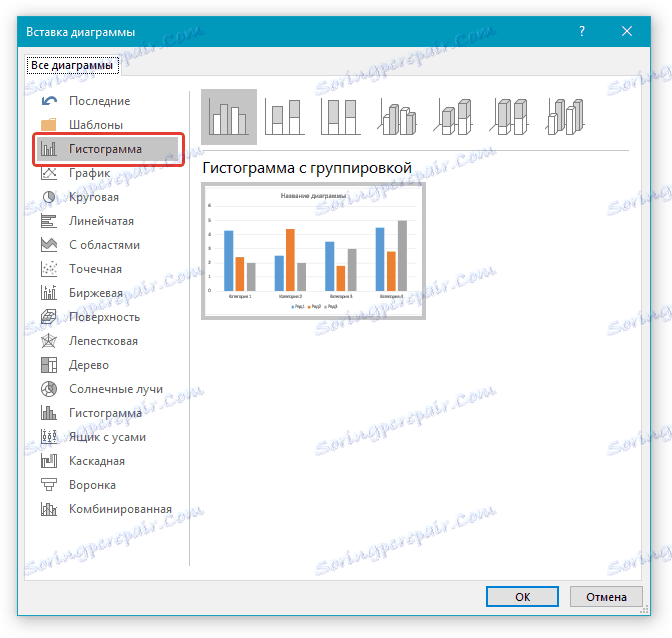Viewport: 672px width, 638px height.
Task: Select the 3-D column subtype icon
Action: 565,117
